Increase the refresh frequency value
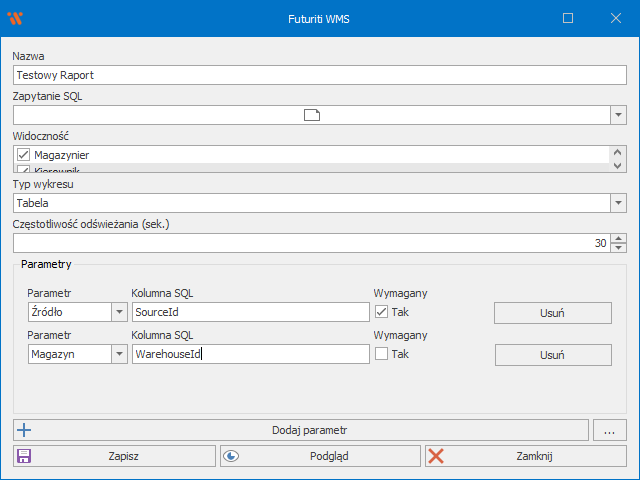 618,239
